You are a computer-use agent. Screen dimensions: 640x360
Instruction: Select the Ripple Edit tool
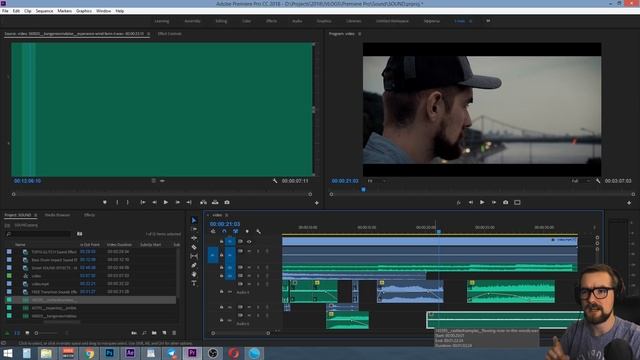click(194, 238)
